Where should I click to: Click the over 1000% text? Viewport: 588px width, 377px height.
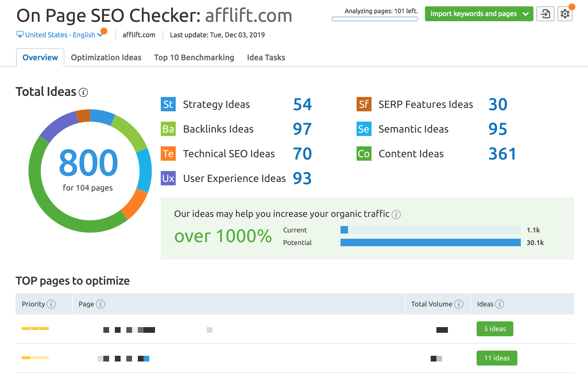click(223, 236)
